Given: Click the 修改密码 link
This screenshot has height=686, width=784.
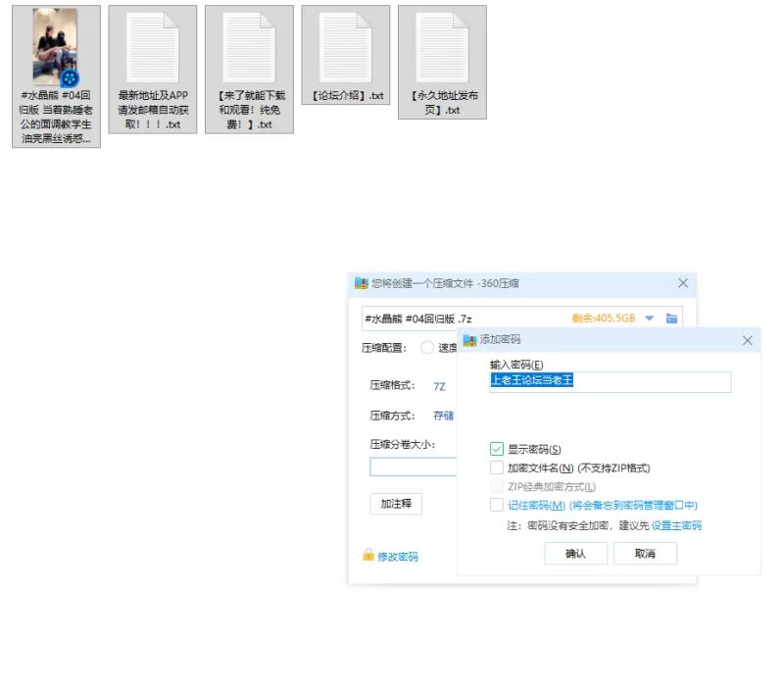Looking at the screenshot, I should coord(398,557).
